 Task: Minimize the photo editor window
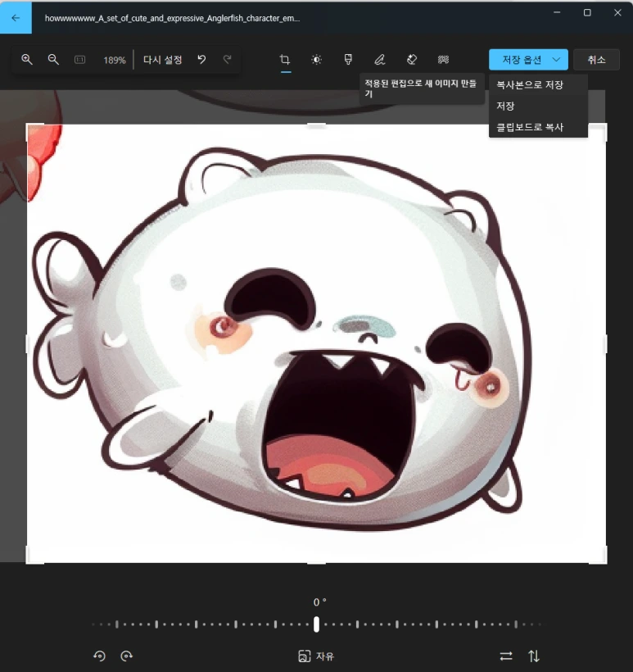coord(557,13)
